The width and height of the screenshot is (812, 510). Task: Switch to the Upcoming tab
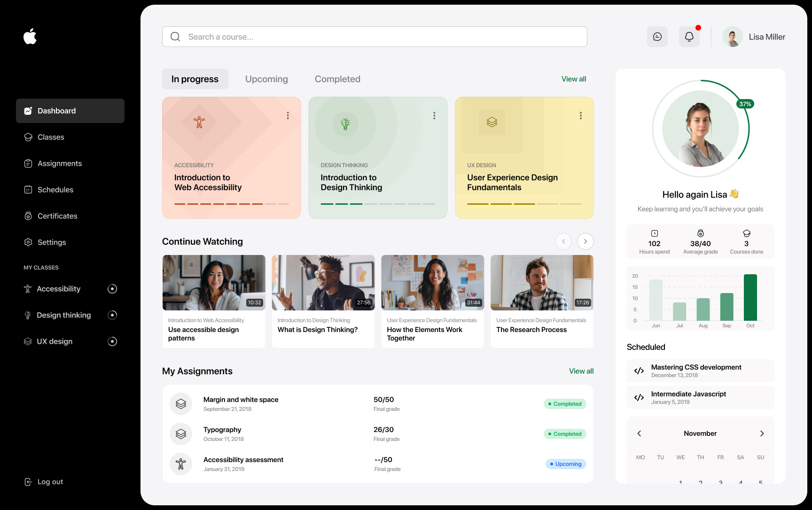click(x=266, y=79)
